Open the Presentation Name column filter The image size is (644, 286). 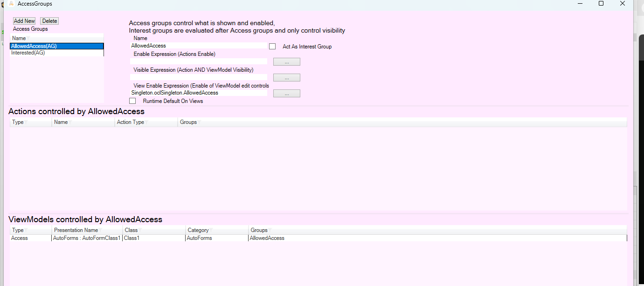100,230
